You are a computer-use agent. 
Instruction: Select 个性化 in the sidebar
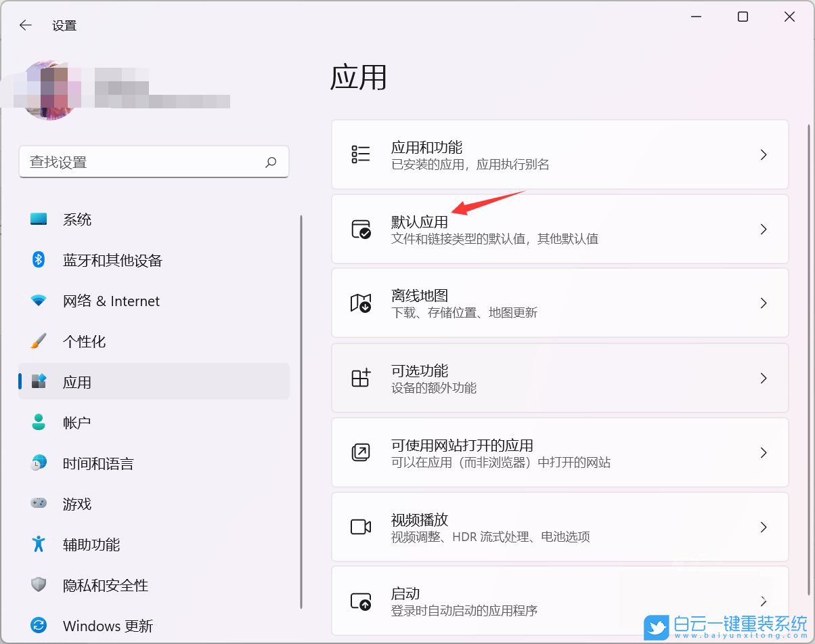[x=84, y=341]
